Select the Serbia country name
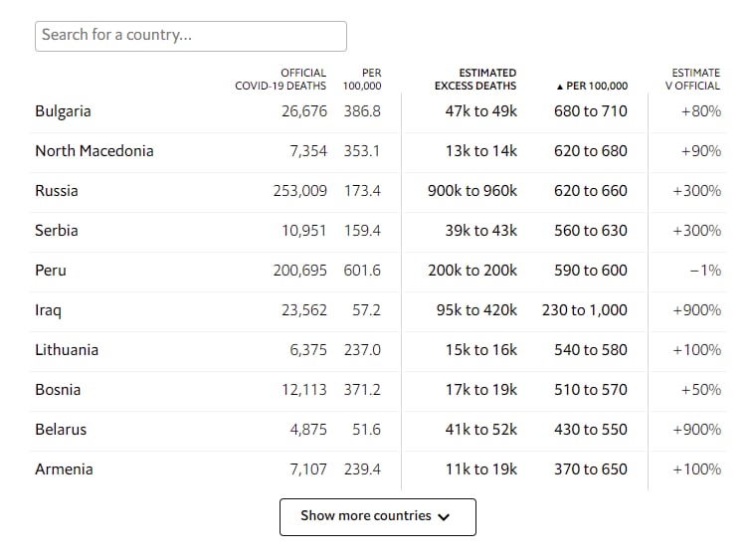 (57, 231)
